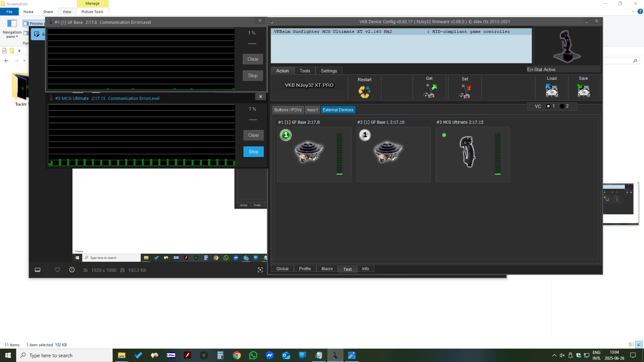Open the Info bottom tab
The image size is (644, 362).
(365, 269)
